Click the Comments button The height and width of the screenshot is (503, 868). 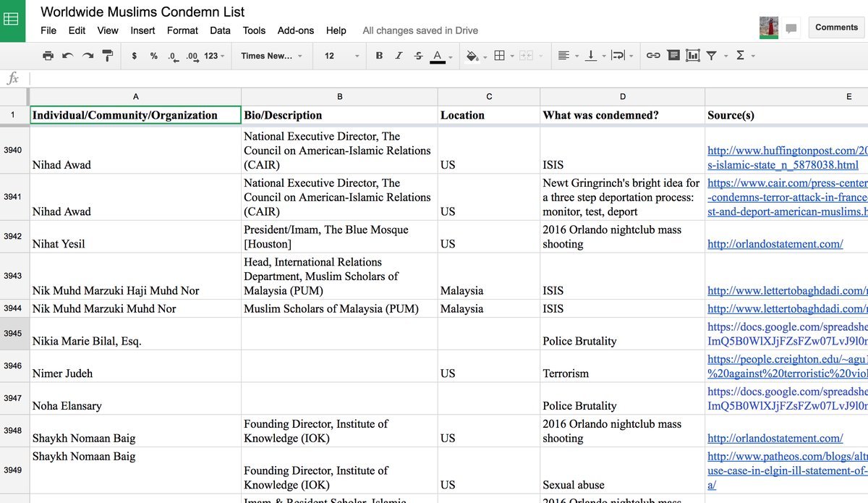[836, 28]
